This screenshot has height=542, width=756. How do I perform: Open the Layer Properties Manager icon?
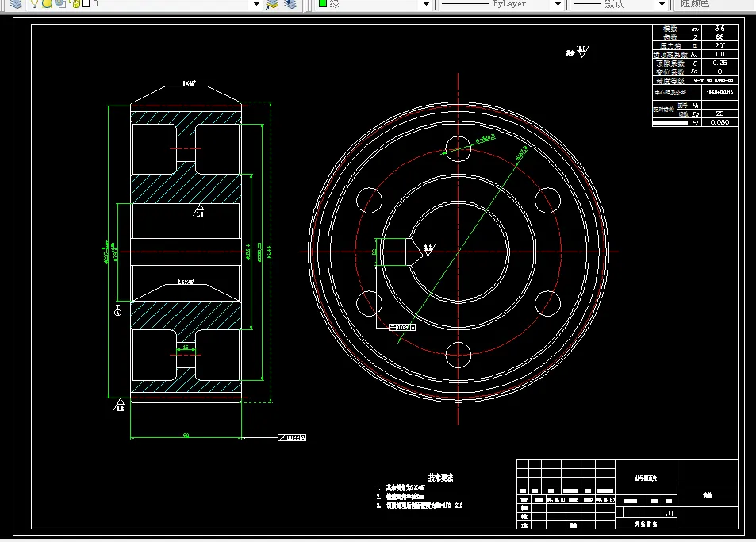[x=16, y=4]
